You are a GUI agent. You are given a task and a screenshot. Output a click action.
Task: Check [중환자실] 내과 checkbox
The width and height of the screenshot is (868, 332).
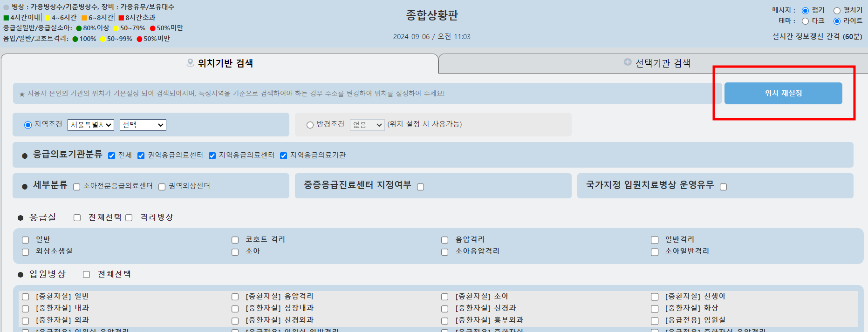[x=26, y=309]
